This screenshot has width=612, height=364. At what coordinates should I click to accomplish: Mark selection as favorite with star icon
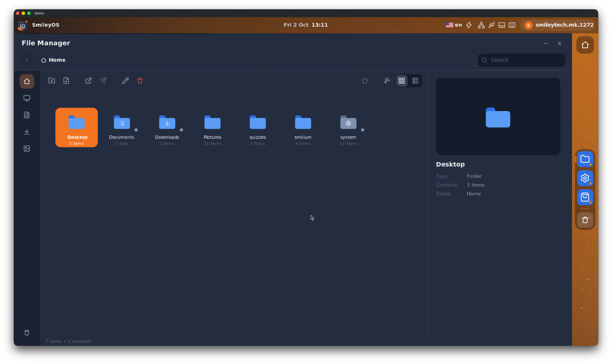[x=365, y=80]
